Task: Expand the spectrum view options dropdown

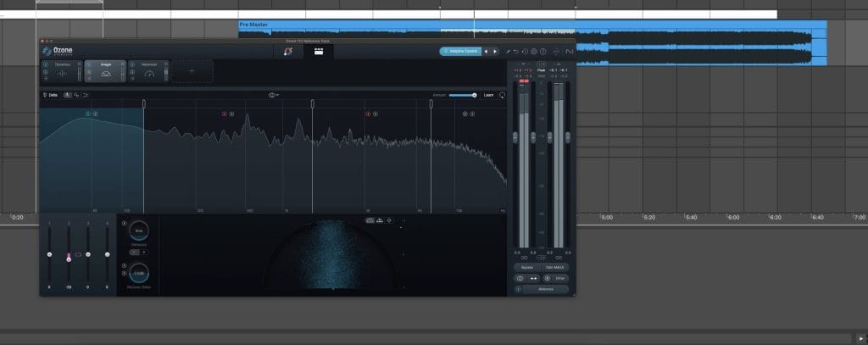Action: point(274,95)
